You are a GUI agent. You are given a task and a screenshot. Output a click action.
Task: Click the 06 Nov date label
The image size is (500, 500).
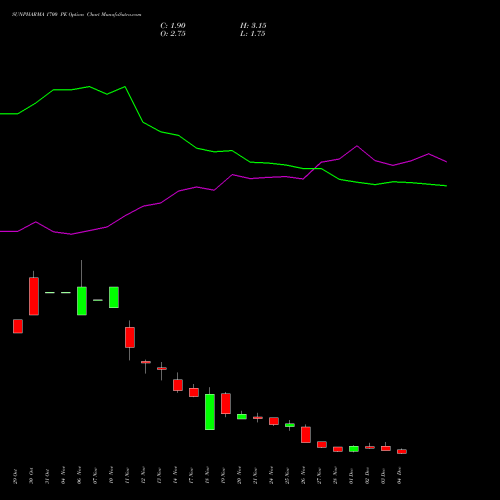click(x=79, y=476)
